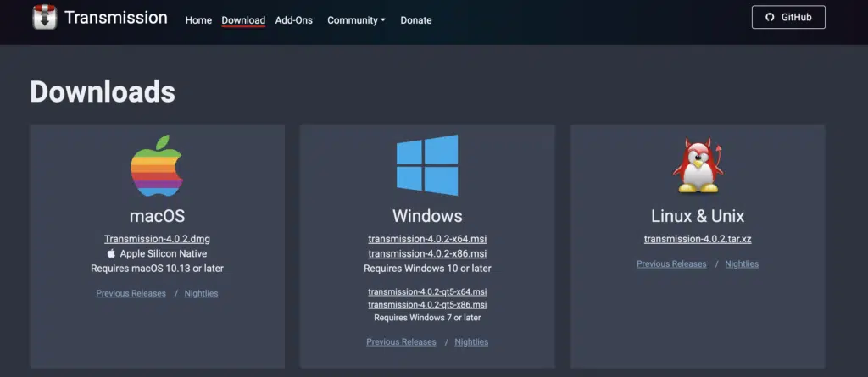The image size is (868, 377).
Task: Click the rainbow Apple macOS logo
Action: click(x=157, y=165)
